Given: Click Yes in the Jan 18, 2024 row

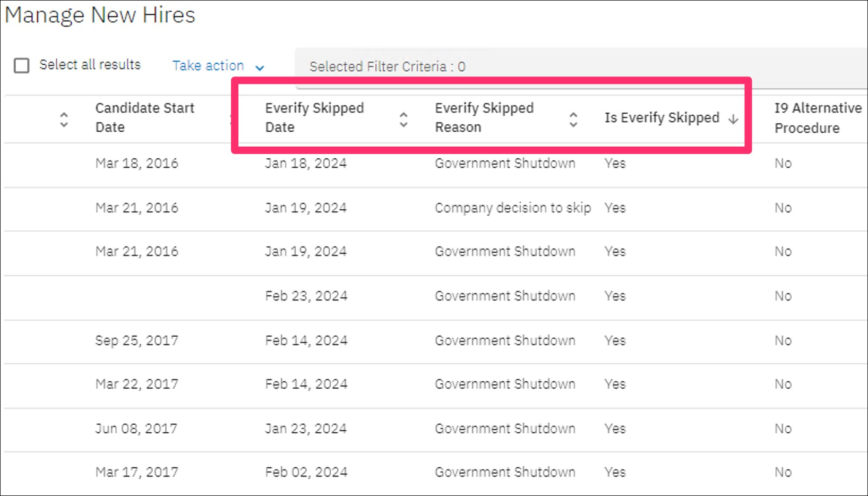Looking at the screenshot, I should click(x=615, y=163).
